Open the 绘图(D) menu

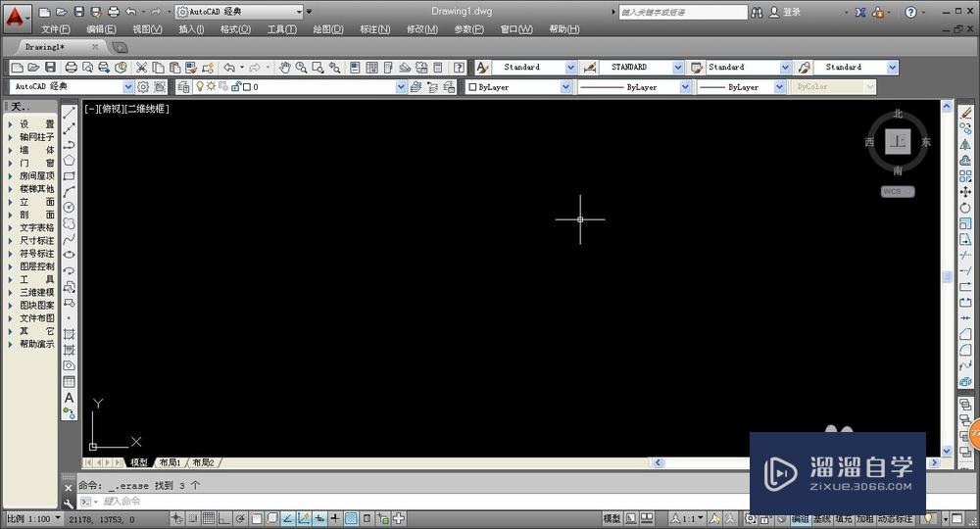click(328, 29)
